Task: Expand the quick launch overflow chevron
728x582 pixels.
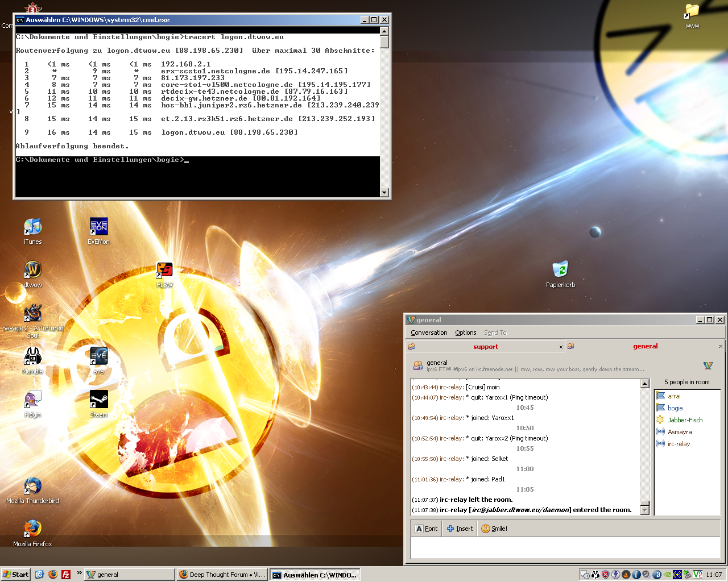Action: [x=79, y=573]
